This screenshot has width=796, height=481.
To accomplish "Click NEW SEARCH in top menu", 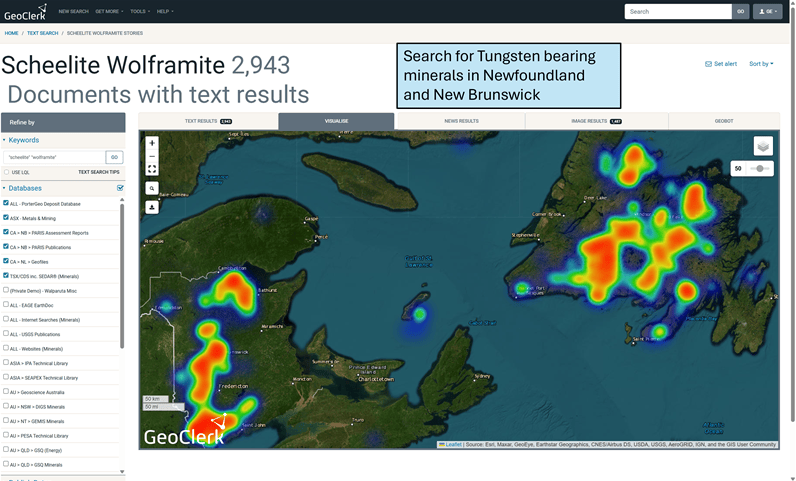I will [x=74, y=11].
